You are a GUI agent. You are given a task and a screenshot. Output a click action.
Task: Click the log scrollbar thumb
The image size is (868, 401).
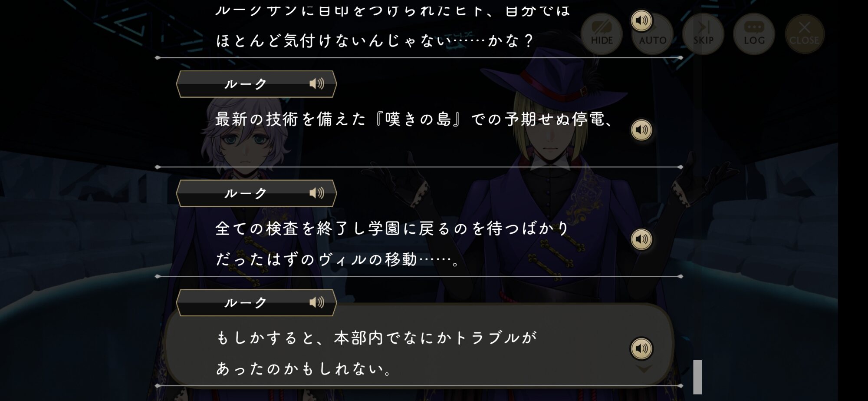point(697,377)
